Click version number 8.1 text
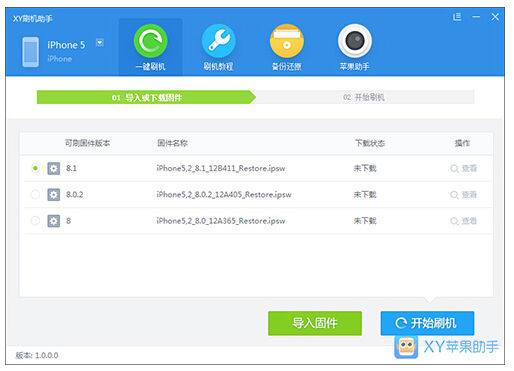 pyautogui.click(x=71, y=168)
